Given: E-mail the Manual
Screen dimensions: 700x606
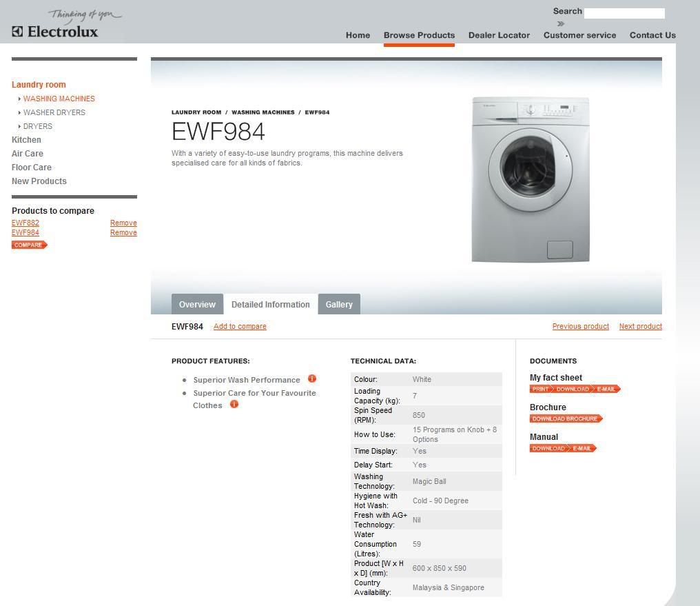Looking at the screenshot, I should 583,448.
